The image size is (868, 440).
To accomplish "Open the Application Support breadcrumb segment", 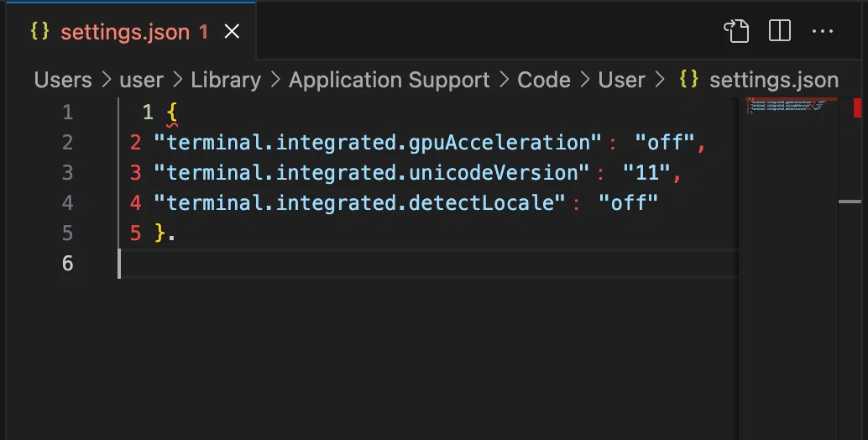I will [390, 81].
